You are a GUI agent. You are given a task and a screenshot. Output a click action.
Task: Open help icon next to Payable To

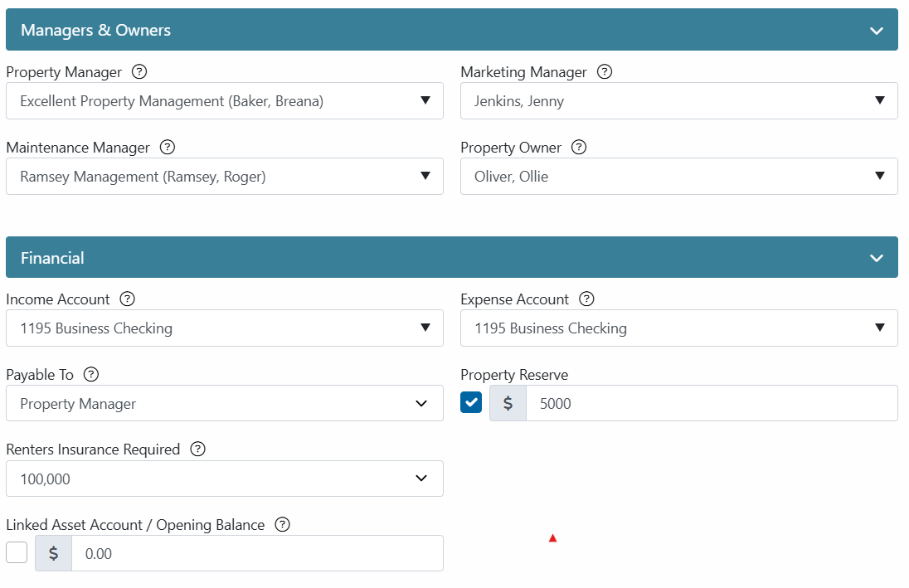[x=91, y=375]
